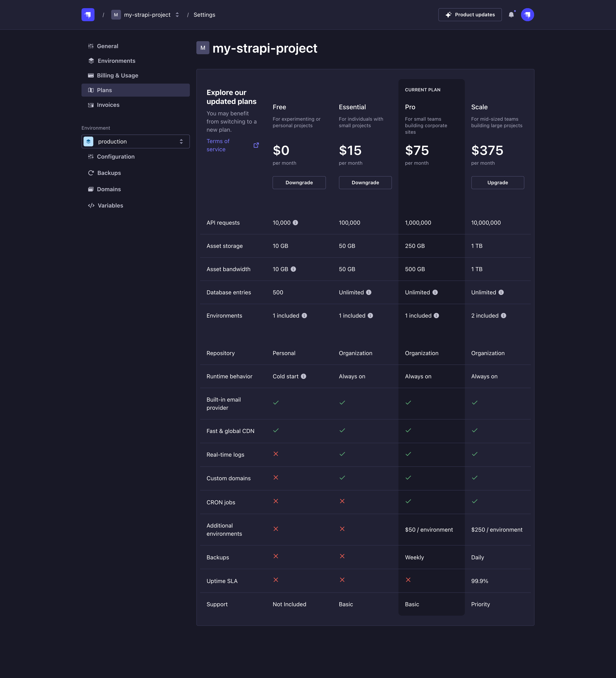
Task: Click the info icon beside 2 included environments
Action: coord(503,316)
